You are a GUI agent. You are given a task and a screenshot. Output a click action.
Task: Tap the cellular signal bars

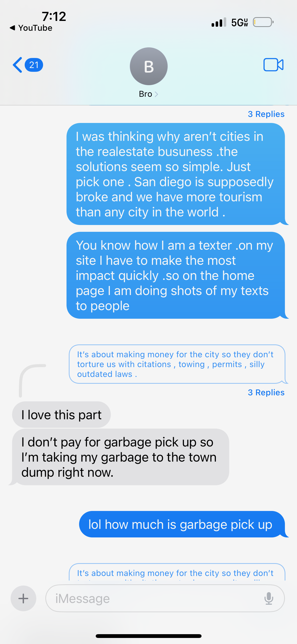point(219,22)
